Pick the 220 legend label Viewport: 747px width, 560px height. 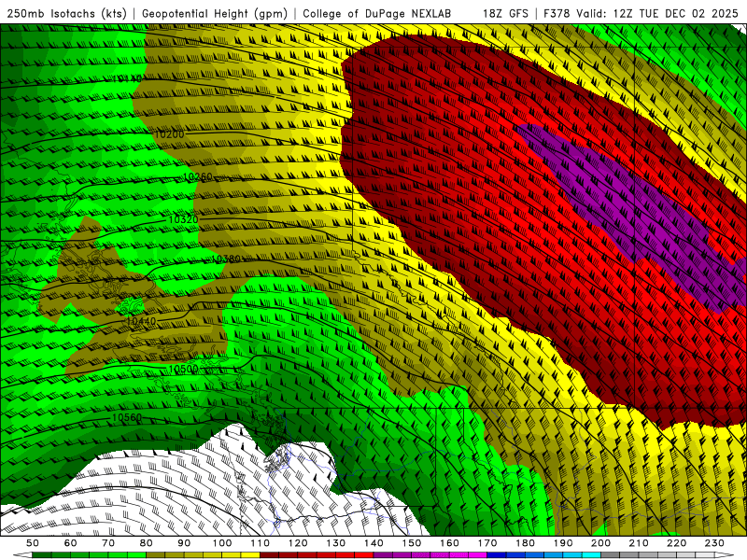coord(677,543)
